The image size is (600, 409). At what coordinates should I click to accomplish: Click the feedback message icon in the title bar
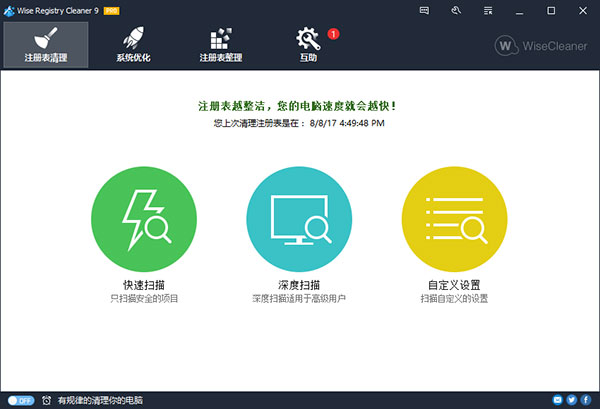coord(426,10)
